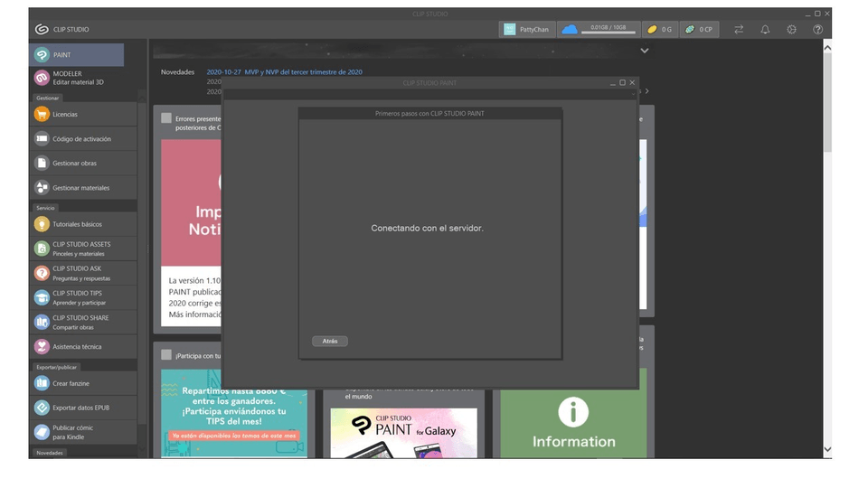Open CLIP STUDIO ASSETS

tap(76, 249)
